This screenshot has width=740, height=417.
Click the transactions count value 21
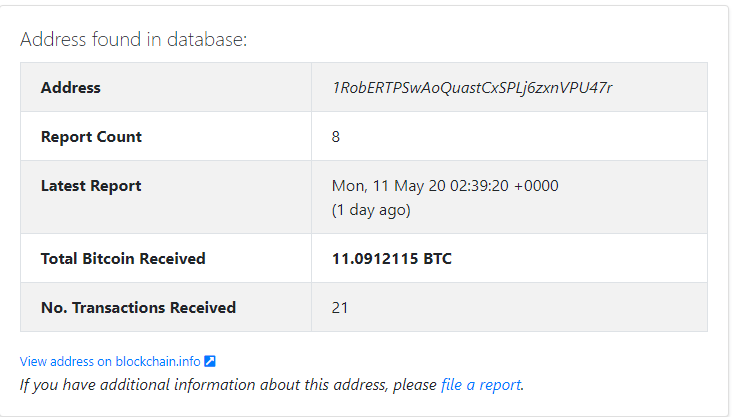click(x=340, y=308)
